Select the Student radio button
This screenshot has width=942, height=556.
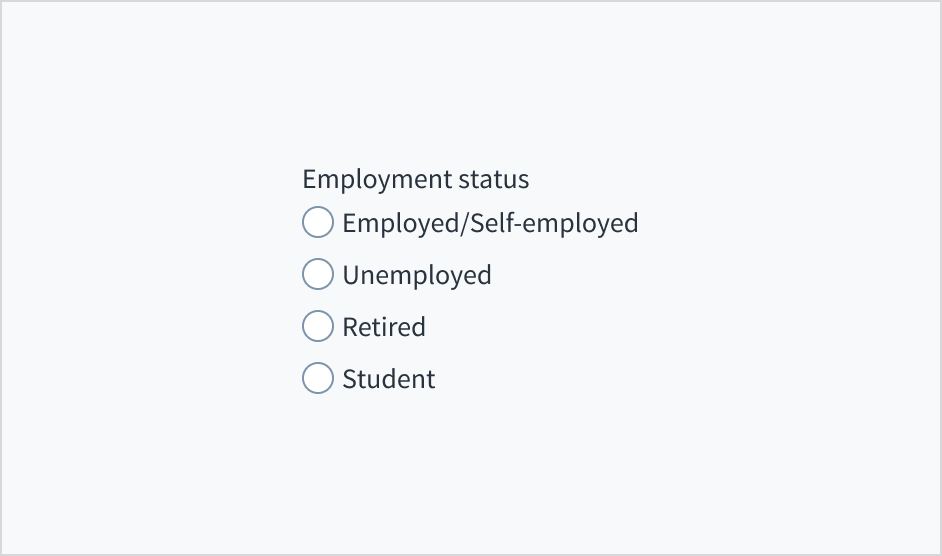coord(318,378)
